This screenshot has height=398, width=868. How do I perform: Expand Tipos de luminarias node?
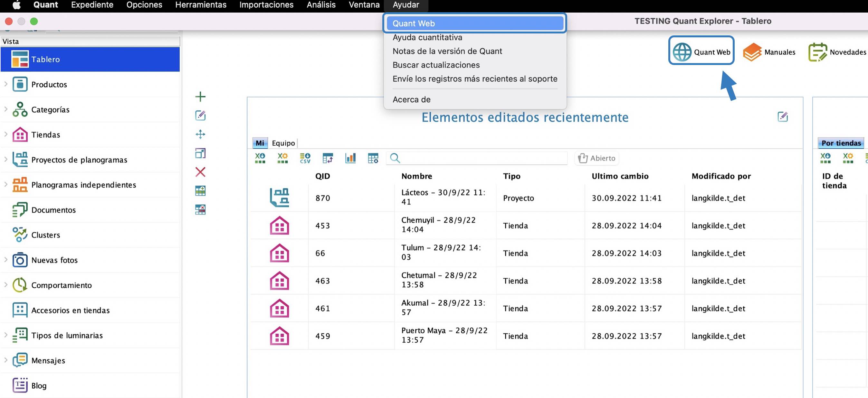click(x=6, y=335)
